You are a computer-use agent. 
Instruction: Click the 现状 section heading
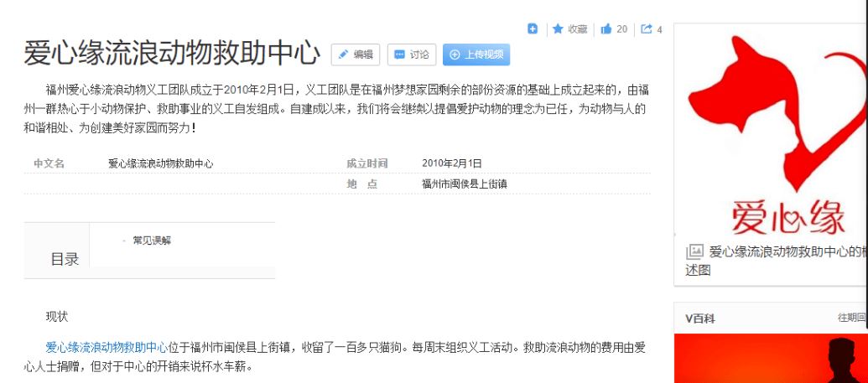[x=56, y=317]
